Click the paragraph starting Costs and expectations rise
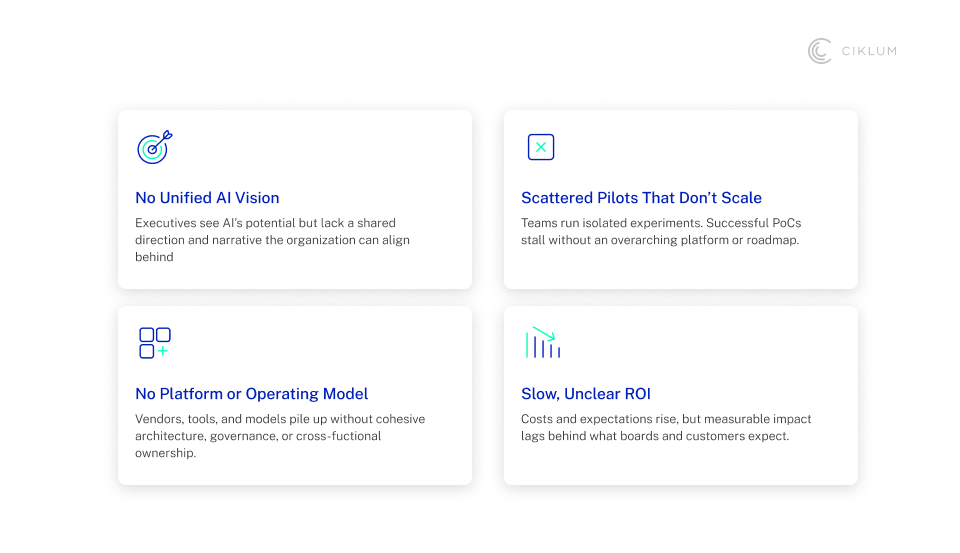 (x=666, y=427)
